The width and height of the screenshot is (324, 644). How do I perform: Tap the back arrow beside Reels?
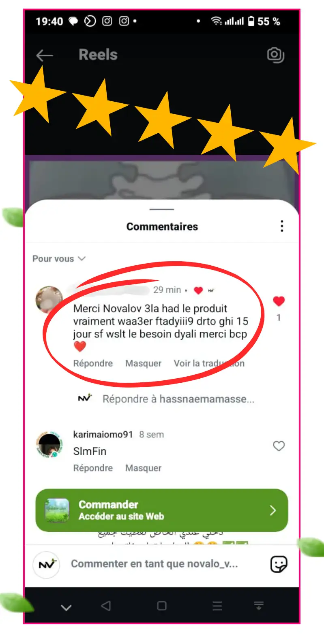coord(45,55)
